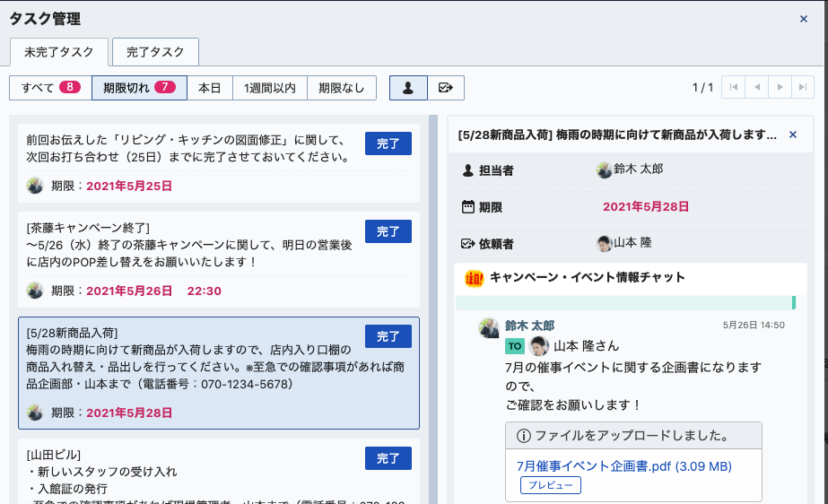Go to the next page arrow
The image size is (828, 504).
click(780, 87)
